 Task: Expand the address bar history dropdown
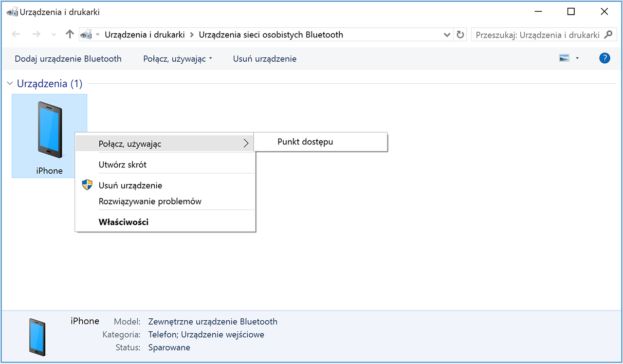(447, 35)
